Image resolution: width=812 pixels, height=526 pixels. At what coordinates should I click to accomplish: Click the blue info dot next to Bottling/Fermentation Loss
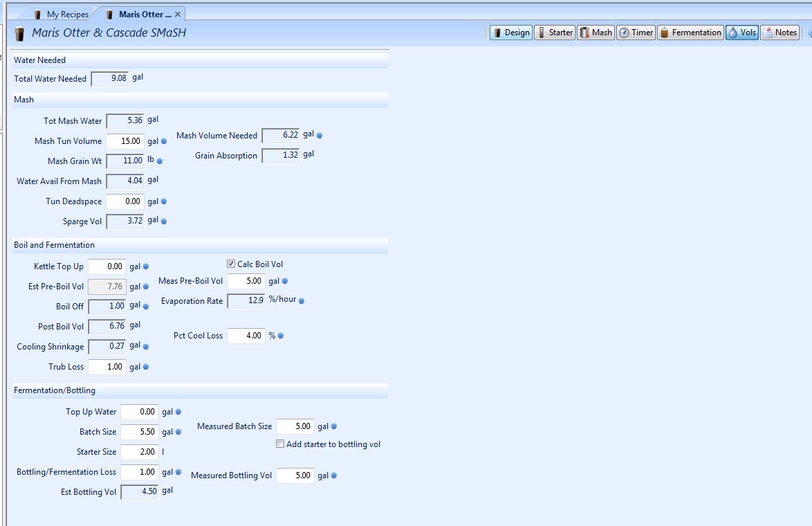tap(178, 472)
